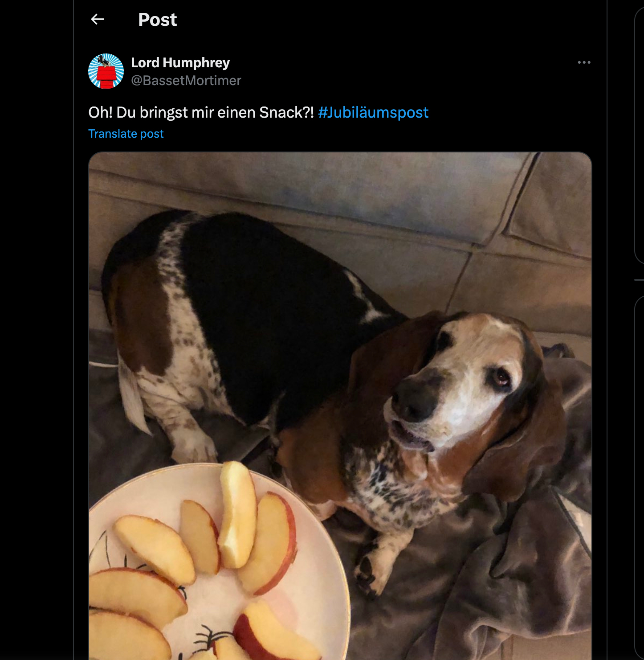This screenshot has height=660, width=644.
Task: Open the #Jubiläumspost hashtag
Action: pos(373,112)
